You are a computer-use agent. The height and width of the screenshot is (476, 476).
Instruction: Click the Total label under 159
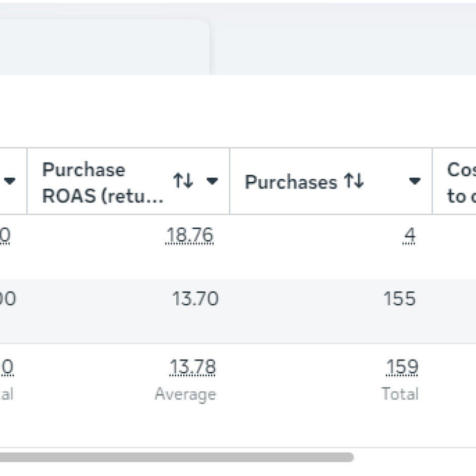click(400, 394)
